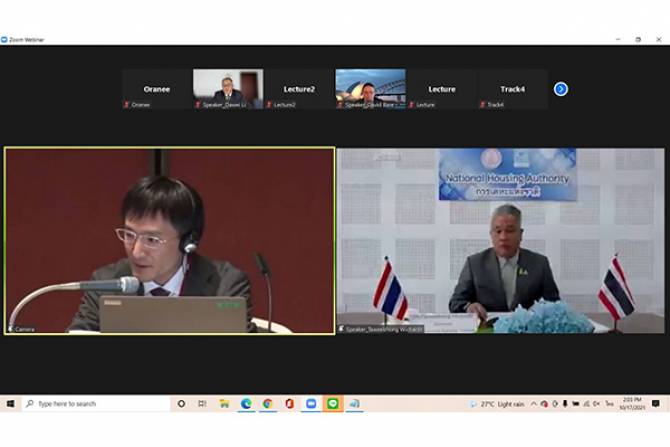Select the Oranee participant tile
Viewport: 670px width, 447px height.
coord(157,89)
